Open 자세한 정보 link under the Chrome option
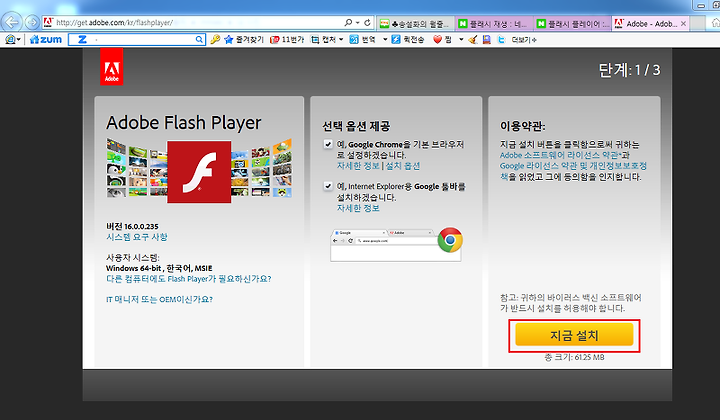 click(358, 166)
